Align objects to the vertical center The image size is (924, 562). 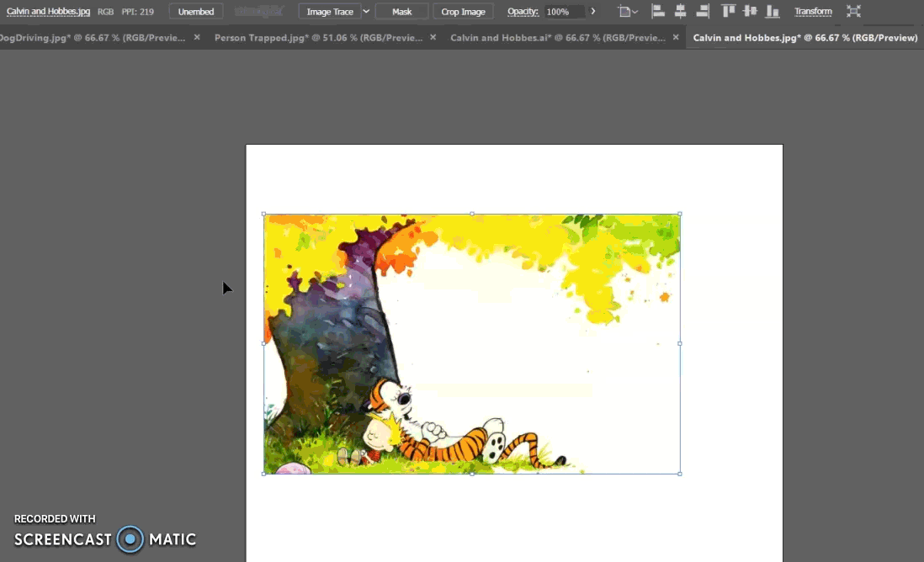750,11
